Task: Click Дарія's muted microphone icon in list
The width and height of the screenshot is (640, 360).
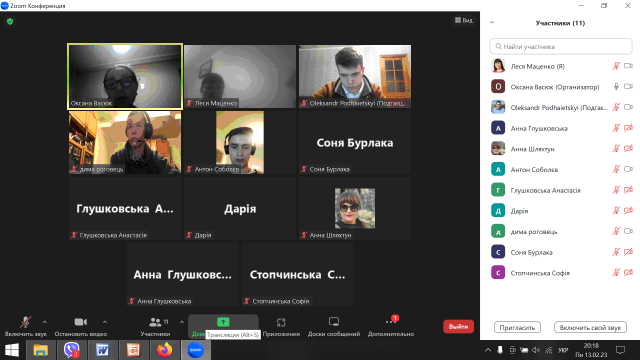Action: pos(616,211)
